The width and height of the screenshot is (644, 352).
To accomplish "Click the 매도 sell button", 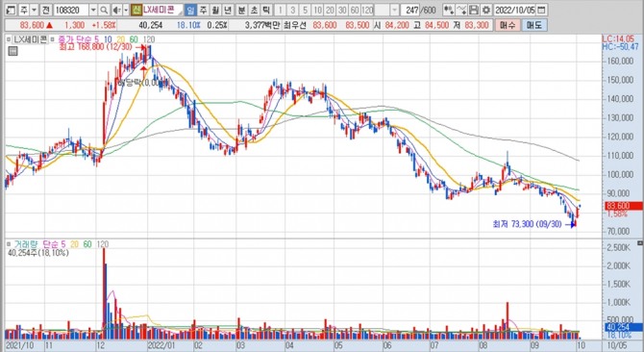I will [x=533, y=25].
